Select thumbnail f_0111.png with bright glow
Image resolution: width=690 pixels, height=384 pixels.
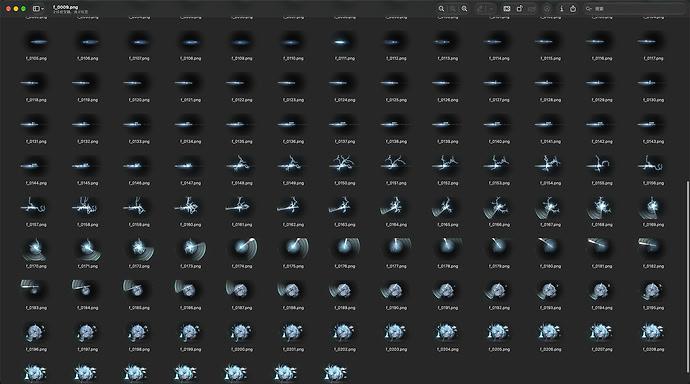[x=345, y=42]
